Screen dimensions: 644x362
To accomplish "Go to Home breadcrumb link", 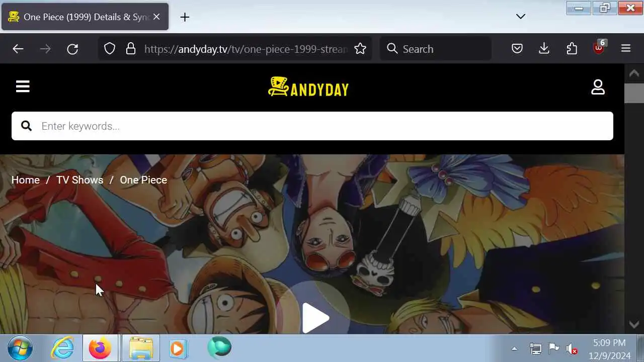I will pos(26,180).
